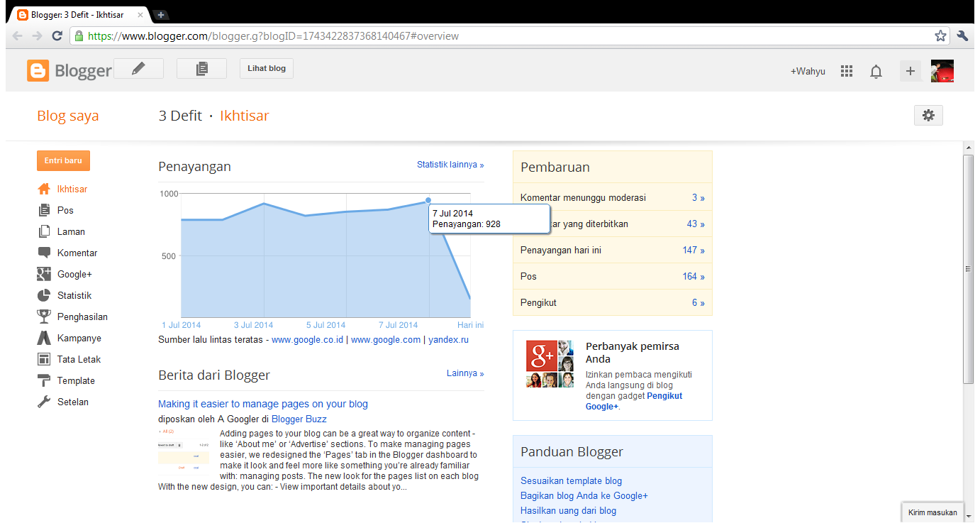Open a new browser tab

tap(161, 14)
